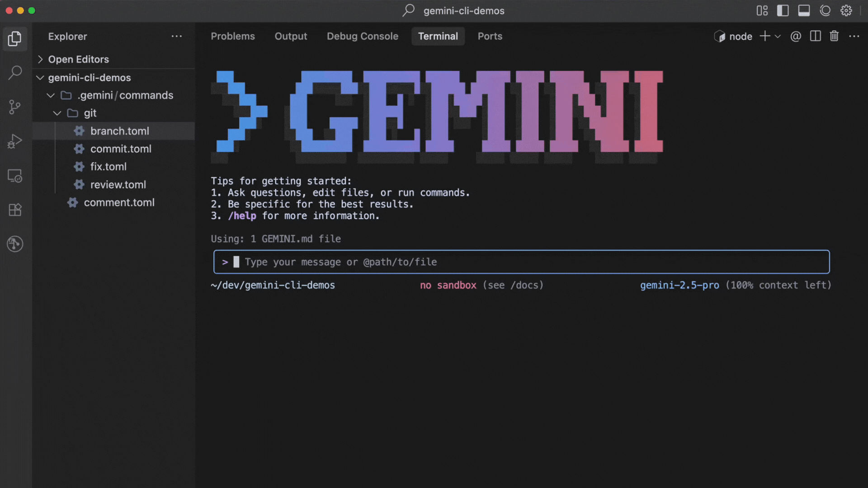This screenshot has height=488, width=868.
Task: Split the terminal with the split icon
Action: click(x=816, y=36)
